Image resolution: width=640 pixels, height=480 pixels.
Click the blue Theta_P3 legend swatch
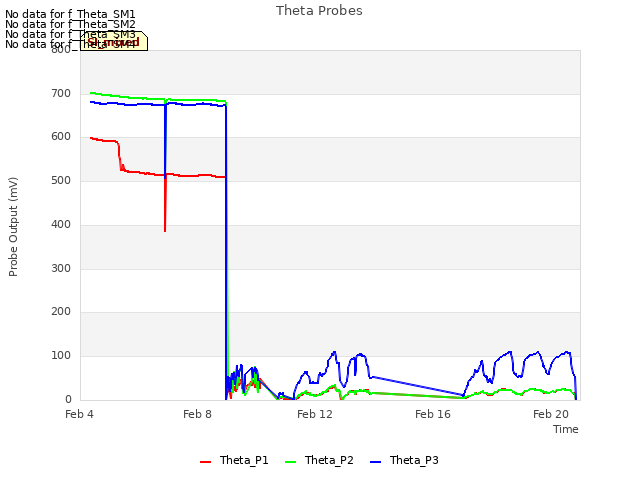[375, 462]
